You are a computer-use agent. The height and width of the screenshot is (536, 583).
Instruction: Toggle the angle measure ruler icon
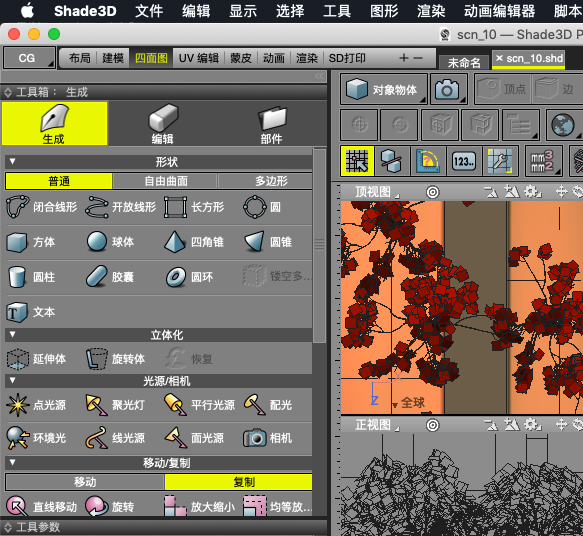tap(428, 161)
